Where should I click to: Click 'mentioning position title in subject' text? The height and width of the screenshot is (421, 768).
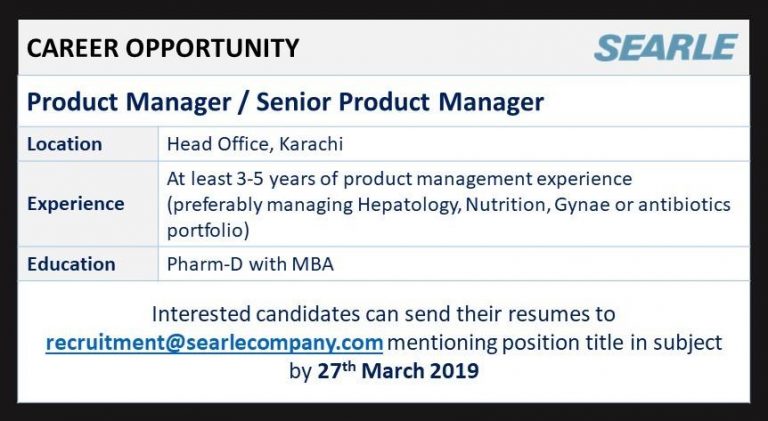[555, 342]
